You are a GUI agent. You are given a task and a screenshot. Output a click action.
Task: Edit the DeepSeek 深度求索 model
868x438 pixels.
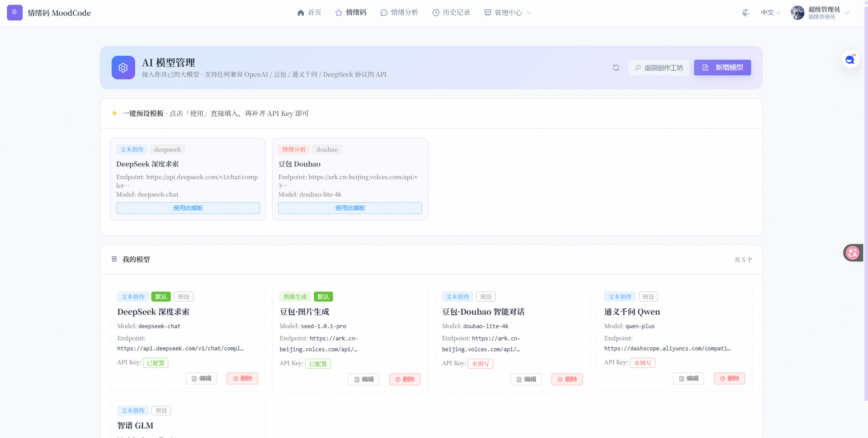coord(202,378)
